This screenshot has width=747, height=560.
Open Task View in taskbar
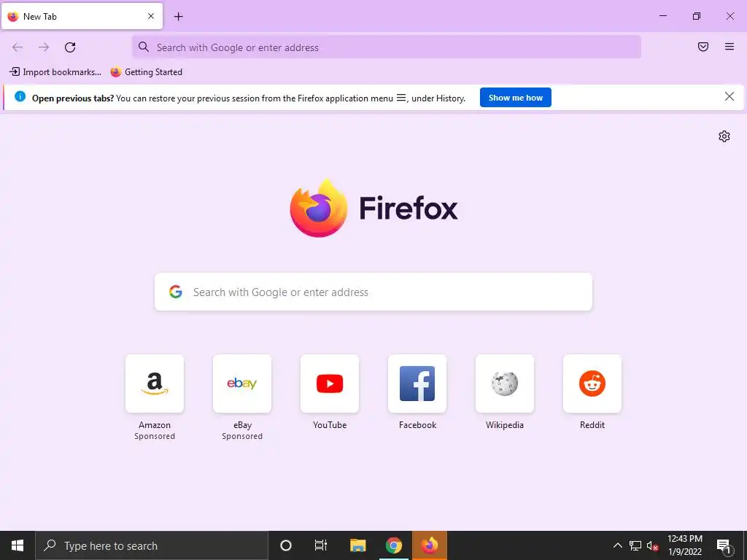click(321, 545)
